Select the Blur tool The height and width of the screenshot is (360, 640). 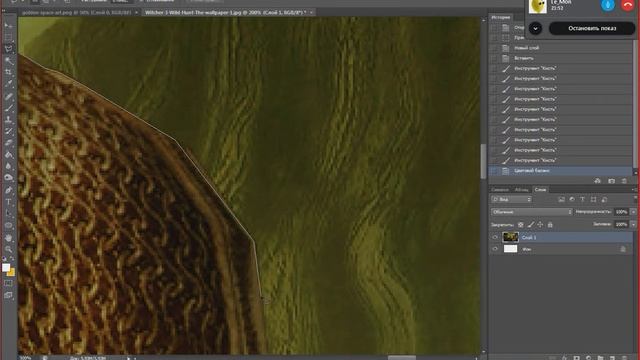pos(8,166)
